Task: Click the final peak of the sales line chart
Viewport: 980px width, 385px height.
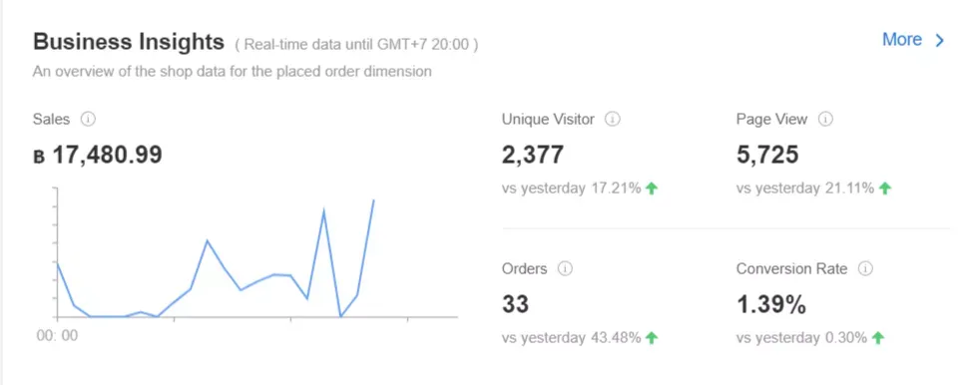Action: 374,200
